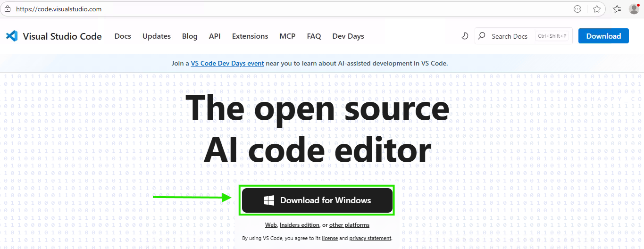Click the site info lock icon
Image resolution: width=644 pixels, height=249 pixels.
(x=7, y=9)
